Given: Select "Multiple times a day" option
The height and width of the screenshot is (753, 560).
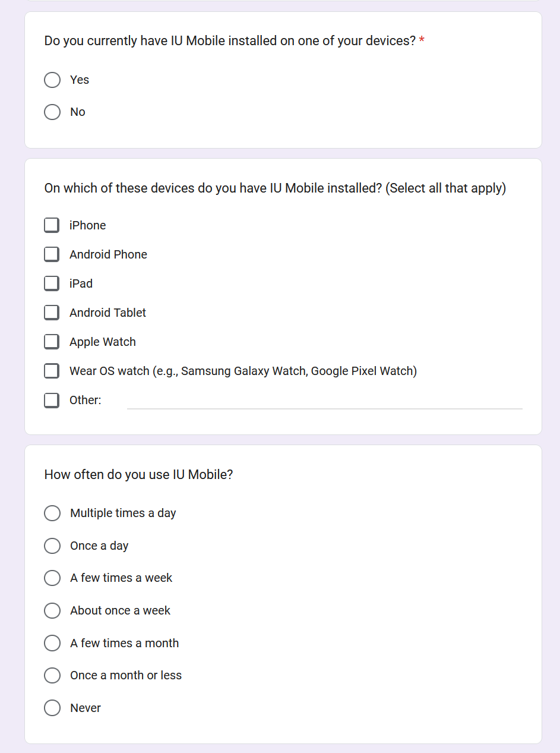Looking at the screenshot, I should 52,513.
